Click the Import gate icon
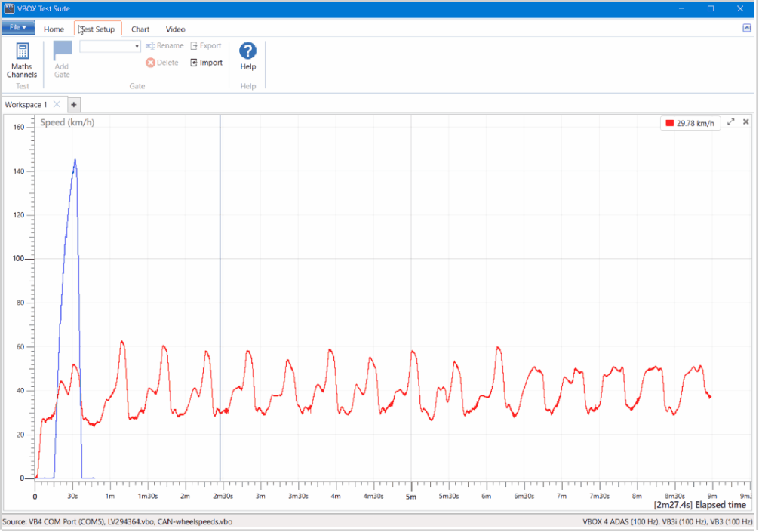Viewport: 759px width, 532px height. pos(194,63)
